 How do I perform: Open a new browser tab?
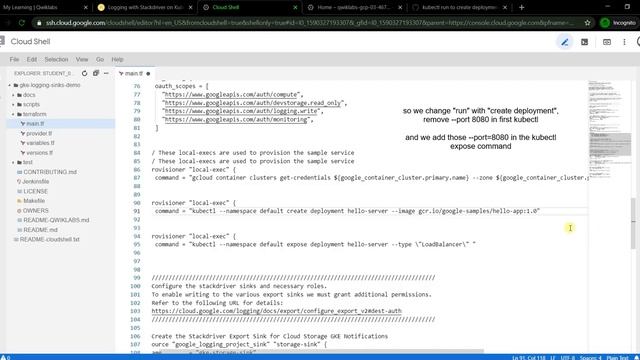521,7
